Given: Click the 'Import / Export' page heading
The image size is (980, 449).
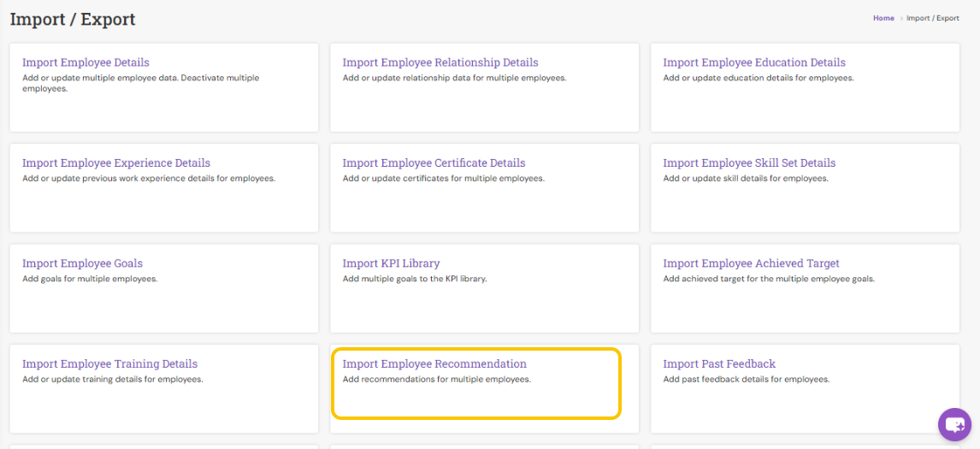Looking at the screenshot, I should pos(73,20).
